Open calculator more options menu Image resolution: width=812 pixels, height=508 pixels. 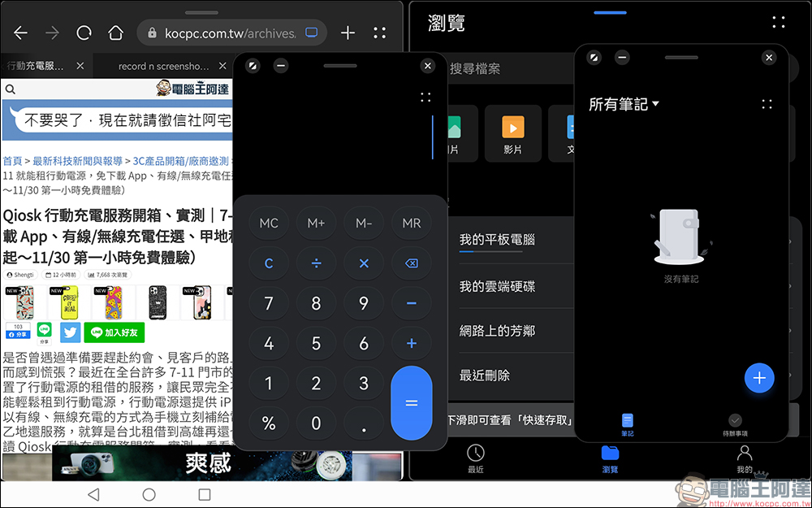[x=425, y=98]
